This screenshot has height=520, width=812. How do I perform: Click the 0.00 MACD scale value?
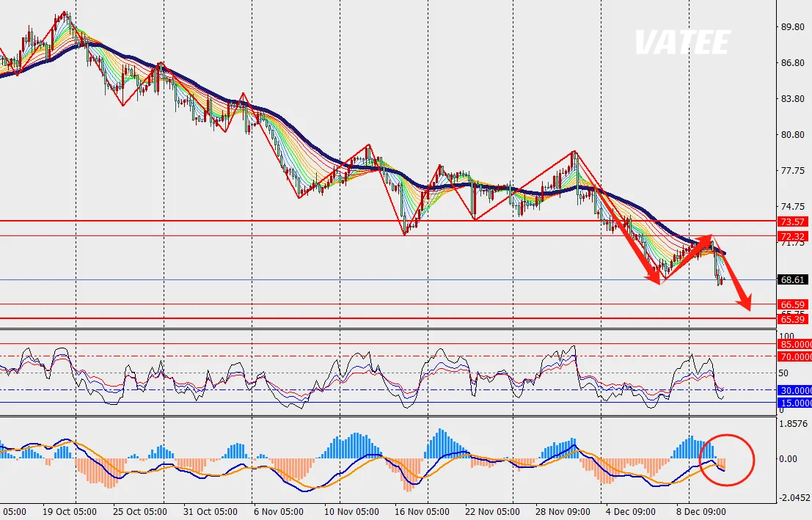point(789,458)
